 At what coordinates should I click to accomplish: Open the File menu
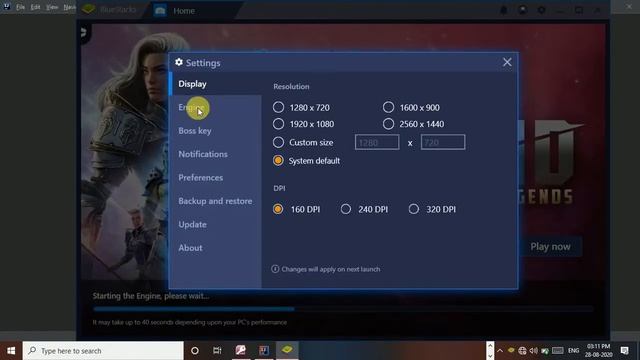tap(20, 7)
